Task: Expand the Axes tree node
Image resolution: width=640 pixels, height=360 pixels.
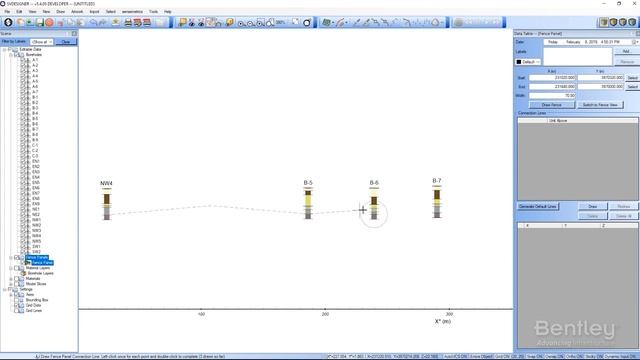Action: (x=11, y=295)
